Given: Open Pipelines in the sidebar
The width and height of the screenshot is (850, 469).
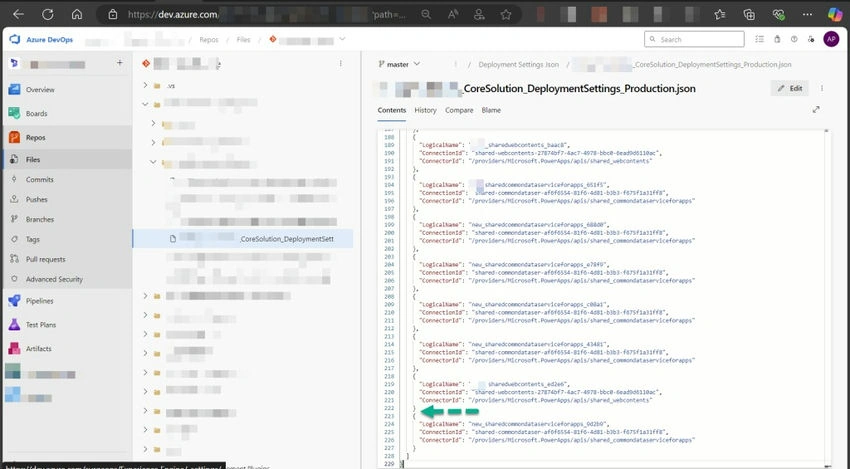Looking at the screenshot, I should tap(67, 301).
